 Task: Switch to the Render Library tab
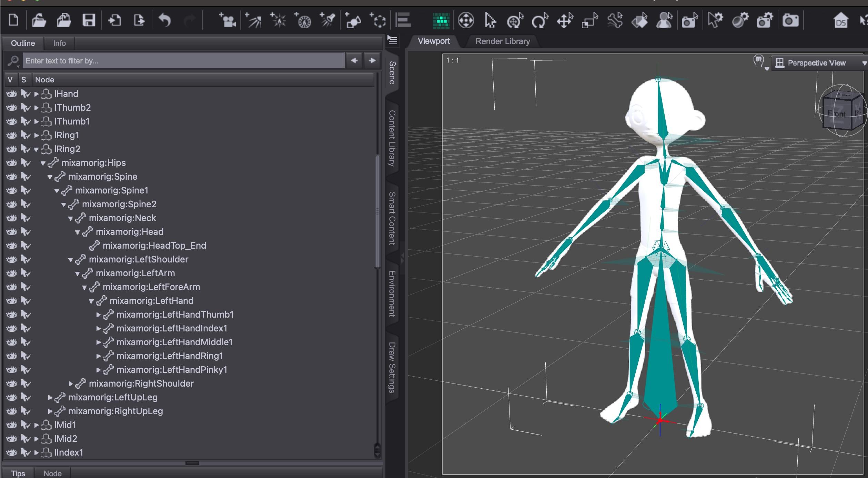[x=502, y=41]
